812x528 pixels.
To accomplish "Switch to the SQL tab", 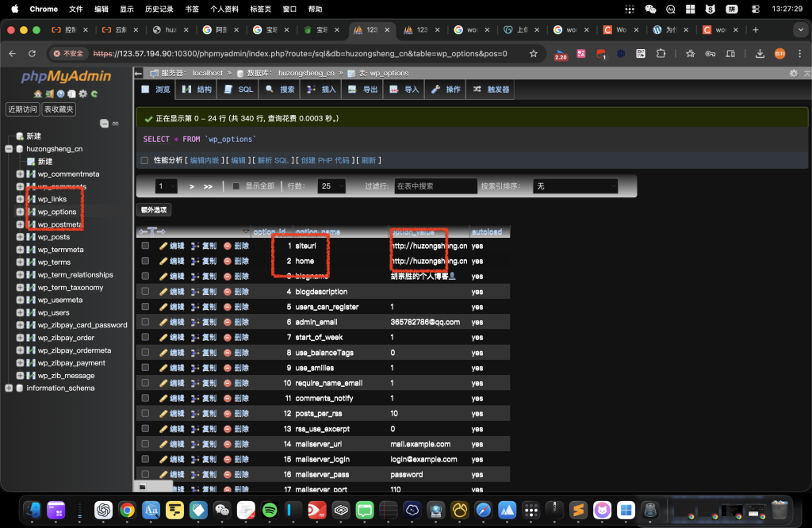I will tap(239, 90).
